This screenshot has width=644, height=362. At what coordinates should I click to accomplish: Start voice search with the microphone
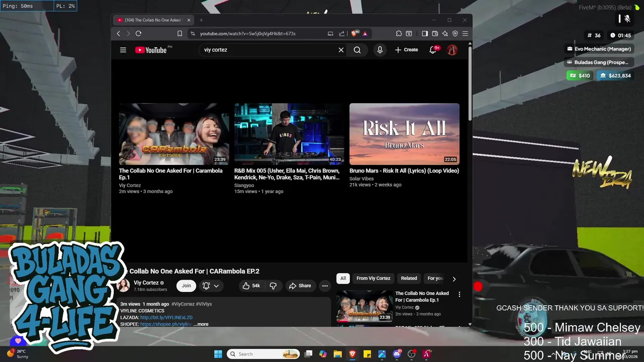coord(380,50)
